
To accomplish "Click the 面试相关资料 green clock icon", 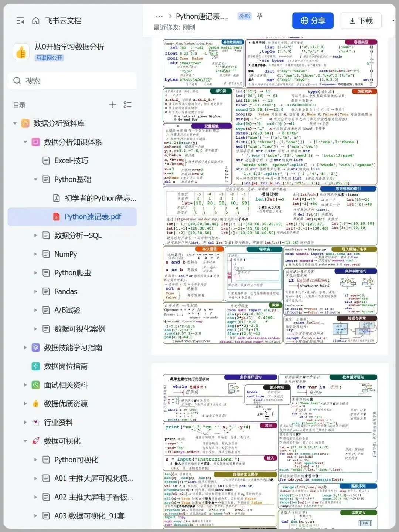I will click(36, 385).
